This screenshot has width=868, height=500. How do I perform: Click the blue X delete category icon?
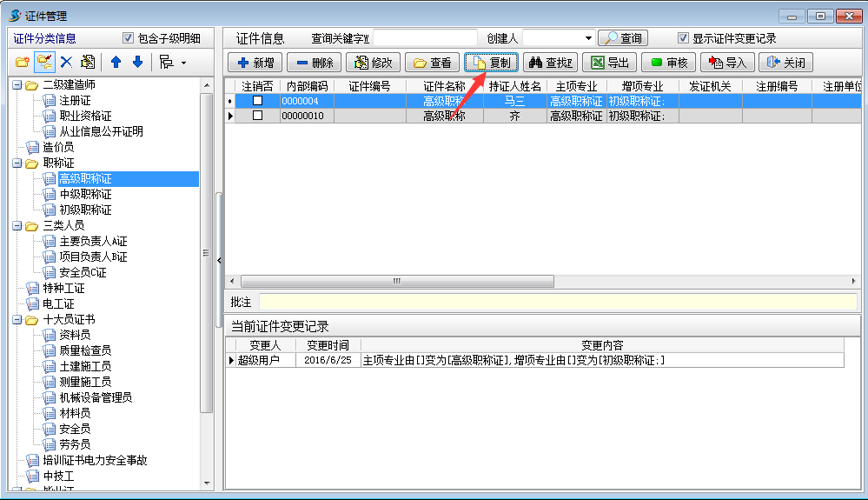tap(65, 63)
